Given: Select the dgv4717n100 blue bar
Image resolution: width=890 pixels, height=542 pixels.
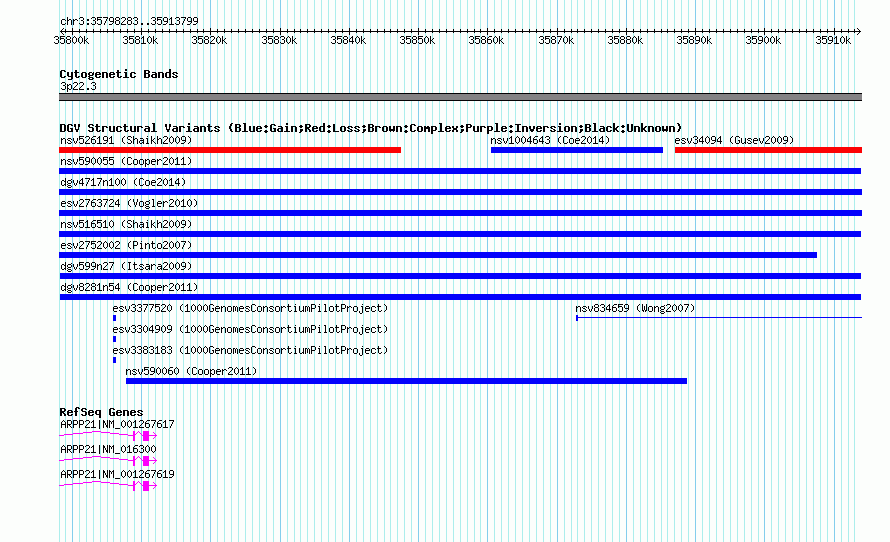Looking at the screenshot, I should [x=460, y=192].
